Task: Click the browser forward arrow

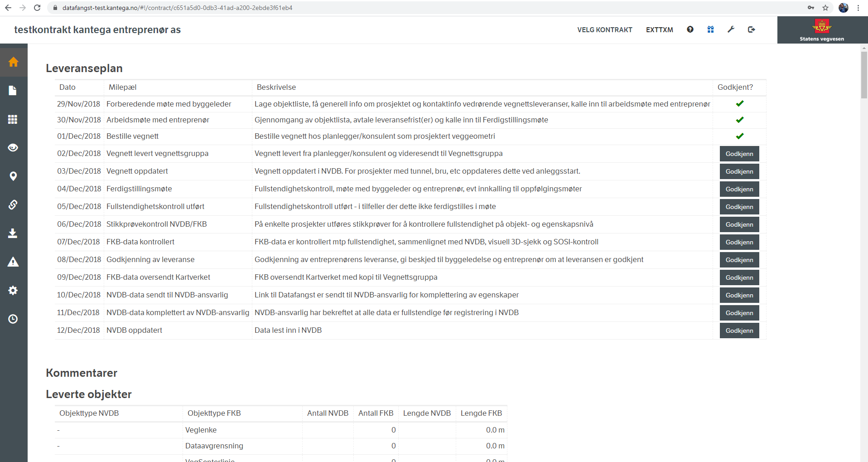Action: point(23,8)
